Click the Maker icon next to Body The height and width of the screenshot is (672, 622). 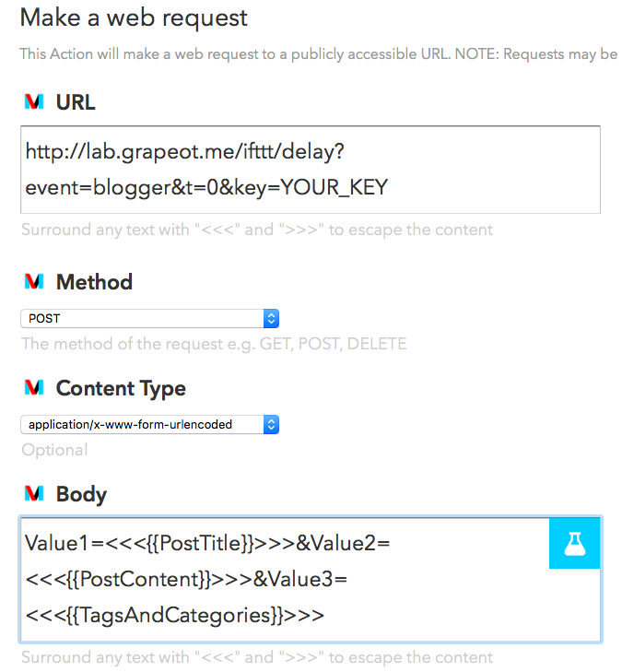click(x=34, y=493)
